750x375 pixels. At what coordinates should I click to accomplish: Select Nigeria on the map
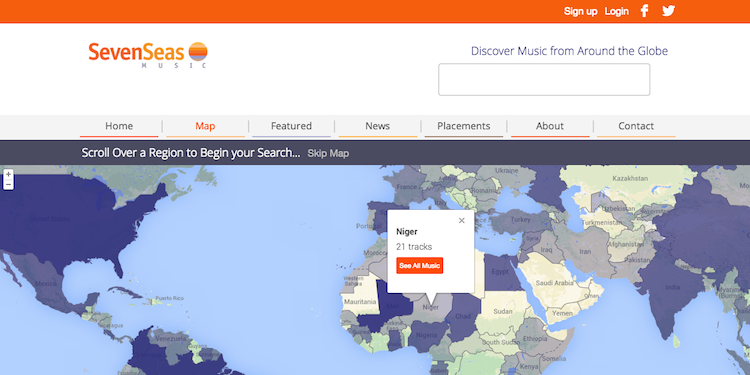[426, 335]
